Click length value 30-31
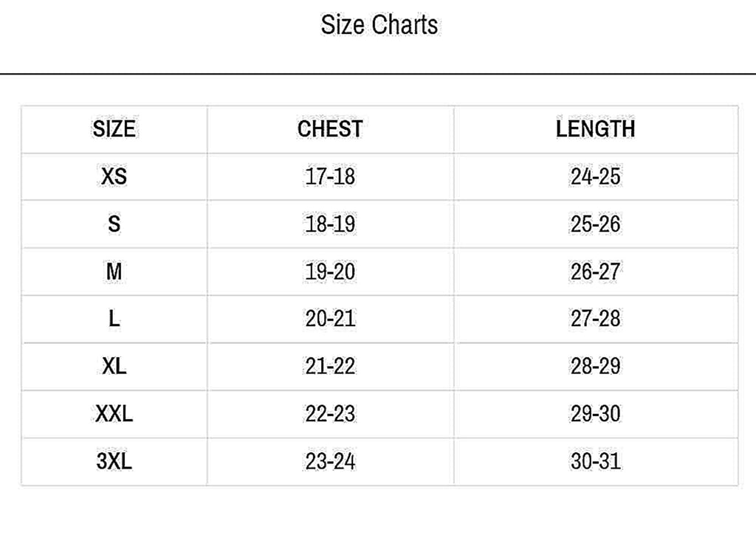The image size is (756, 546). (596, 461)
